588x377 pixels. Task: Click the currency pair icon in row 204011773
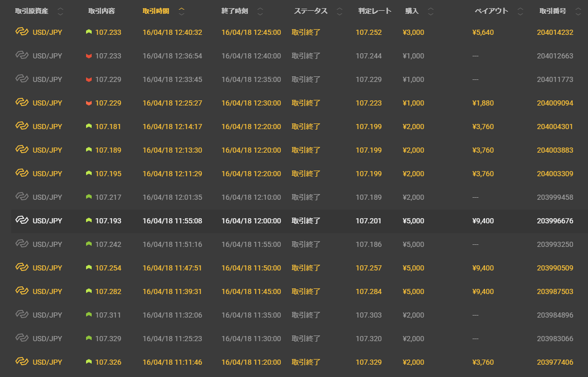(22, 79)
